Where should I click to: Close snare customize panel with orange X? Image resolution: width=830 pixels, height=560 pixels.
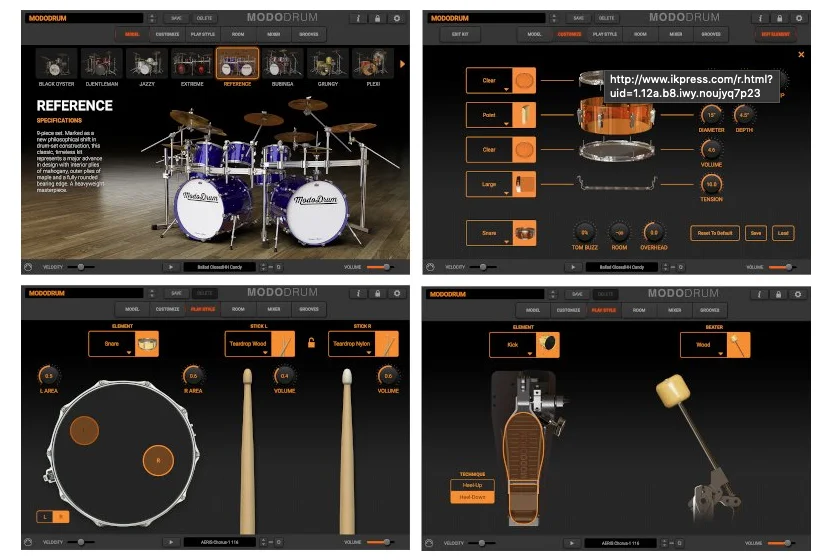(x=801, y=55)
